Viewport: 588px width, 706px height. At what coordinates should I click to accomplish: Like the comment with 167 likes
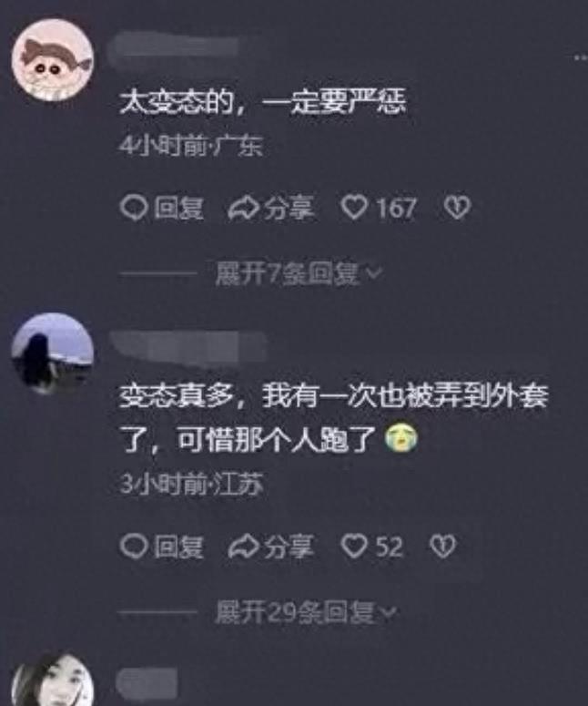tap(354, 208)
